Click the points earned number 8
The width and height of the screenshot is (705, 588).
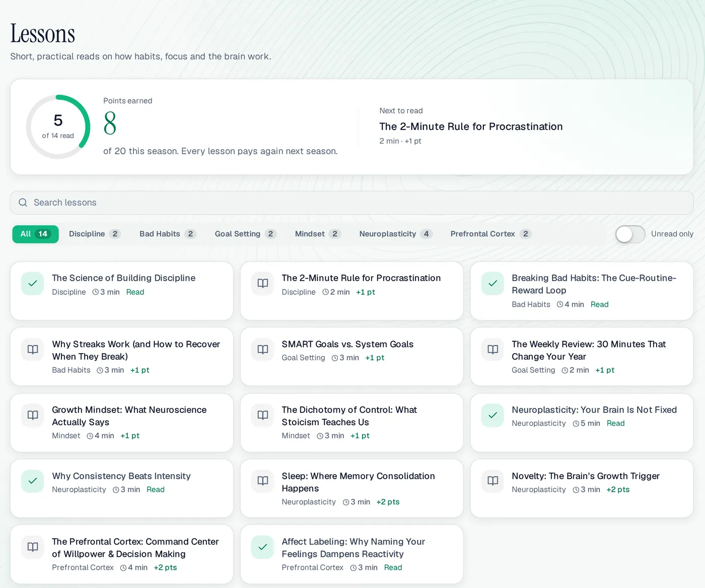110,123
